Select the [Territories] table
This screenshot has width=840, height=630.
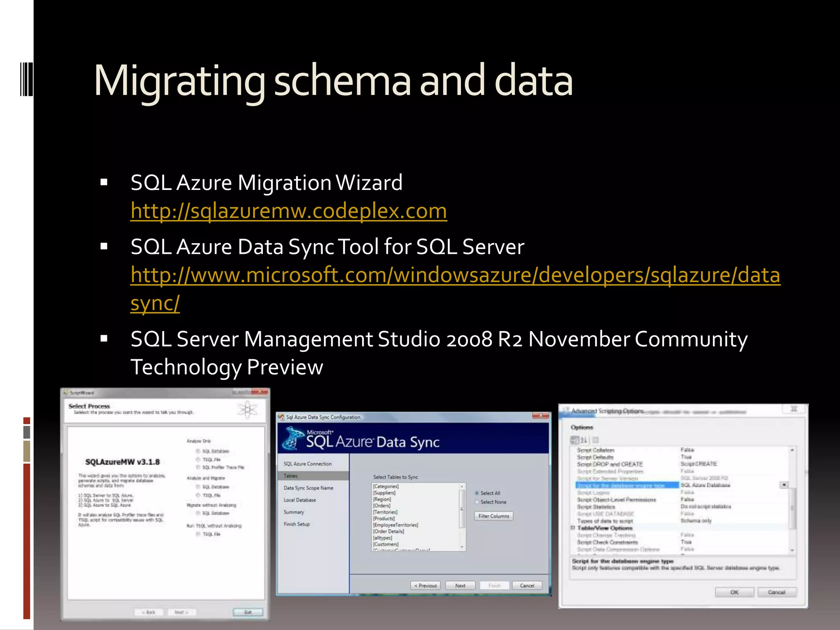385,512
